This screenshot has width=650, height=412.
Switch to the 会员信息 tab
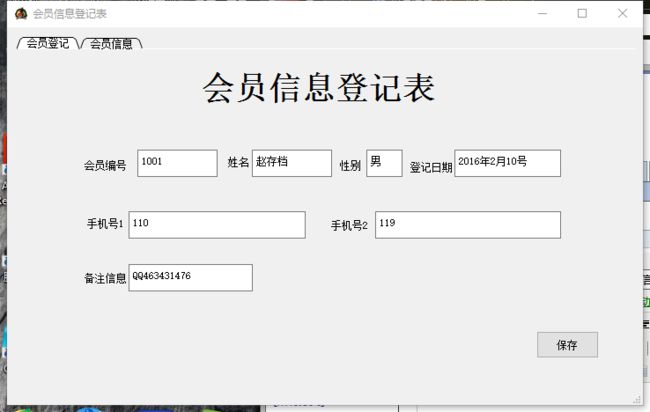pyautogui.click(x=111, y=44)
